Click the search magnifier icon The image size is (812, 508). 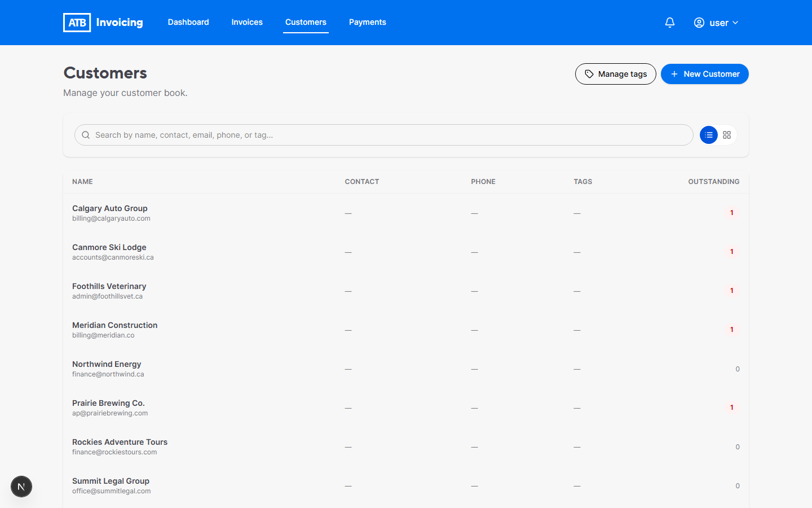tap(86, 135)
